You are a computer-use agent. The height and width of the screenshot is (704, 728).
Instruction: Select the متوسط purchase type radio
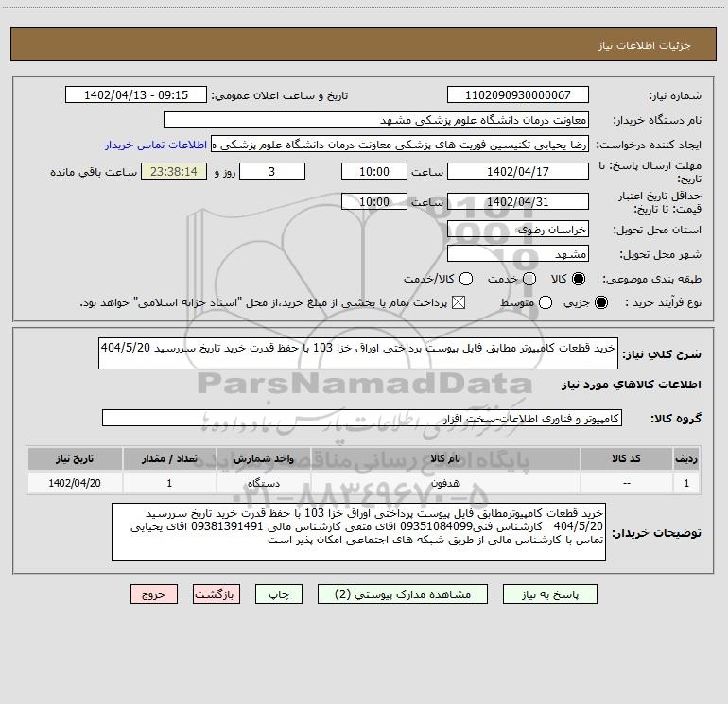click(x=546, y=302)
